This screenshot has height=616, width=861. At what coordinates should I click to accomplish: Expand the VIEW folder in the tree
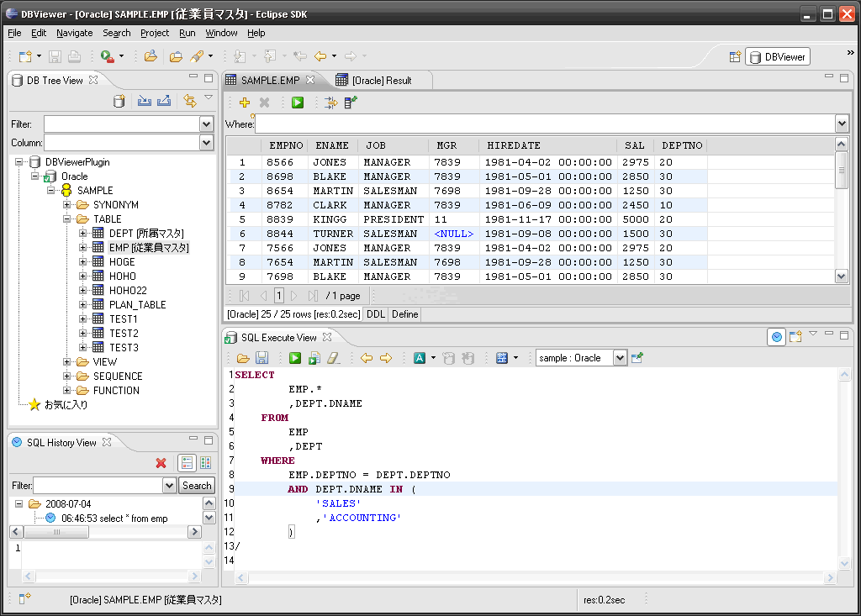[x=68, y=362]
